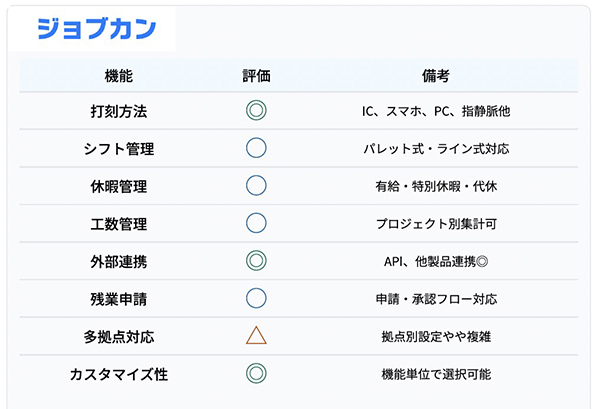Click the note IC、スマホ、PC、指静脈他

tap(436, 110)
